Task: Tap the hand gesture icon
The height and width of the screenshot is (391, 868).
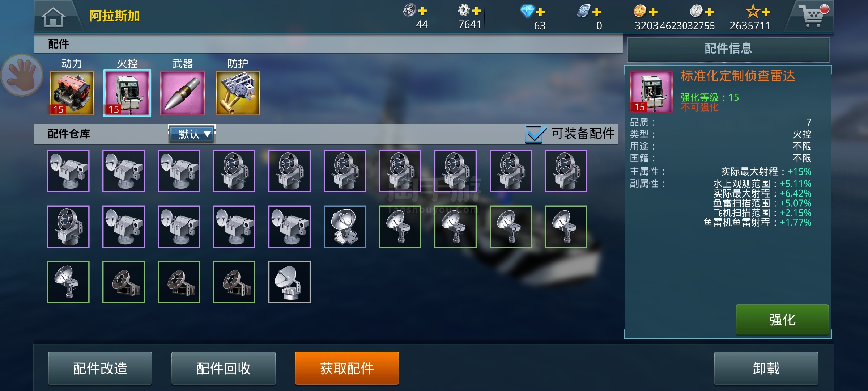Action: (22, 75)
